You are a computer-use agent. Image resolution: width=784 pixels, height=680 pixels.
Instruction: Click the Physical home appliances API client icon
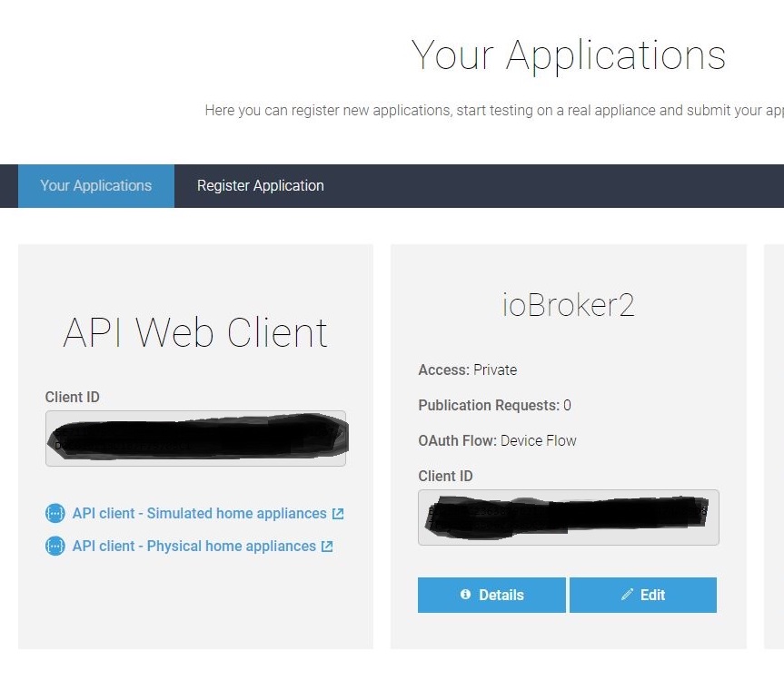click(x=56, y=546)
